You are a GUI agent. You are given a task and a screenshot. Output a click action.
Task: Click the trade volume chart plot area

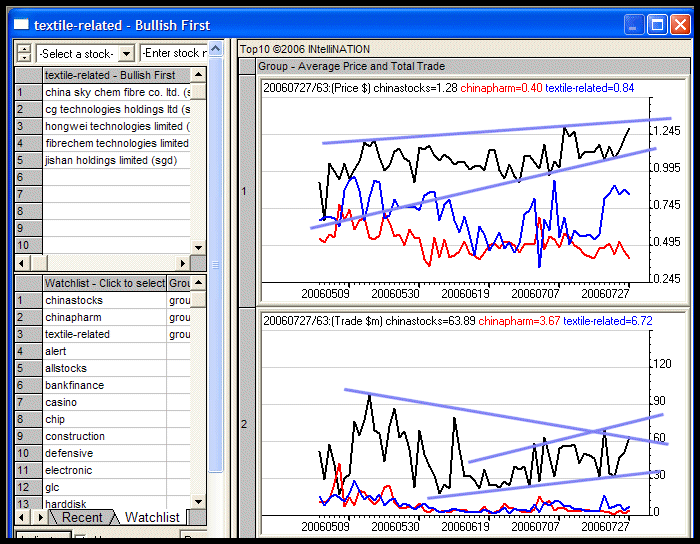pyautogui.click(x=455, y=423)
